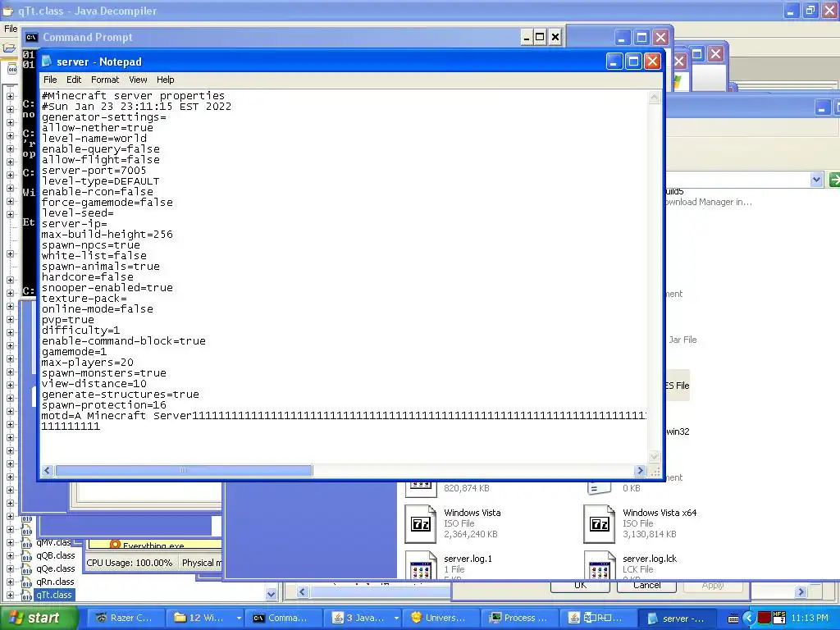Click the Java coffee-cup taskbar button with box characters
840x630 pixels.
tap(597, 619)
